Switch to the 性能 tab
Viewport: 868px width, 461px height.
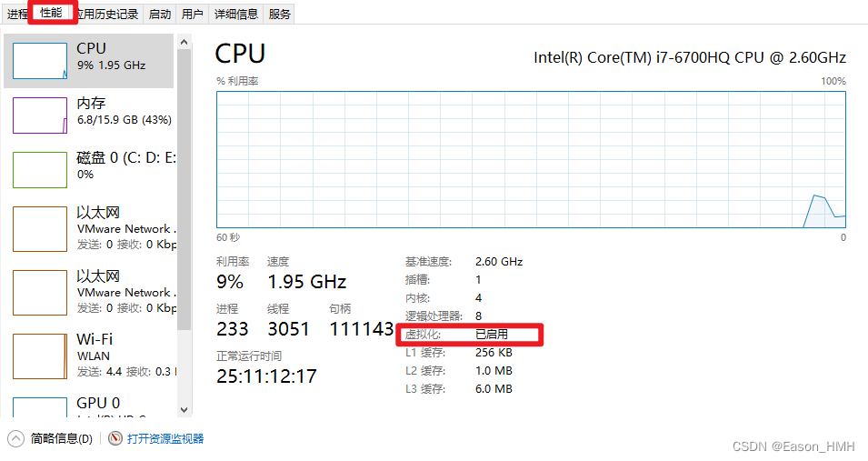point(51,13)
